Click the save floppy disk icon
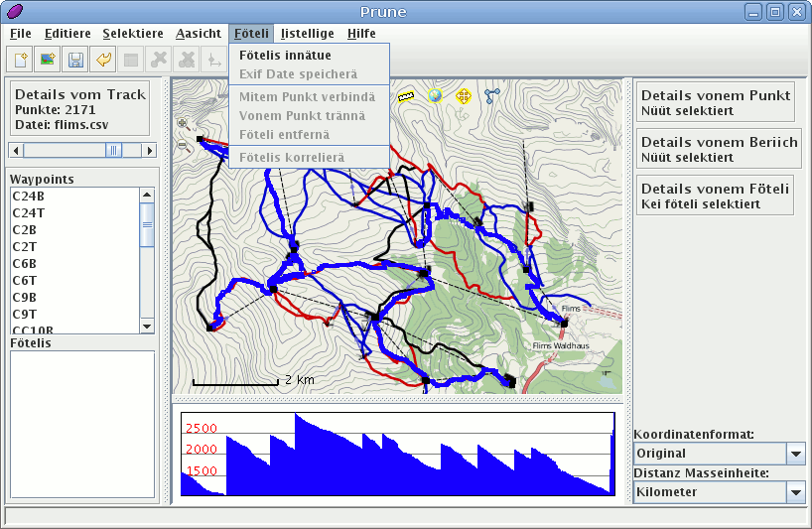Image resolution: width=812 pixels, height=529 pixels. 74,60
